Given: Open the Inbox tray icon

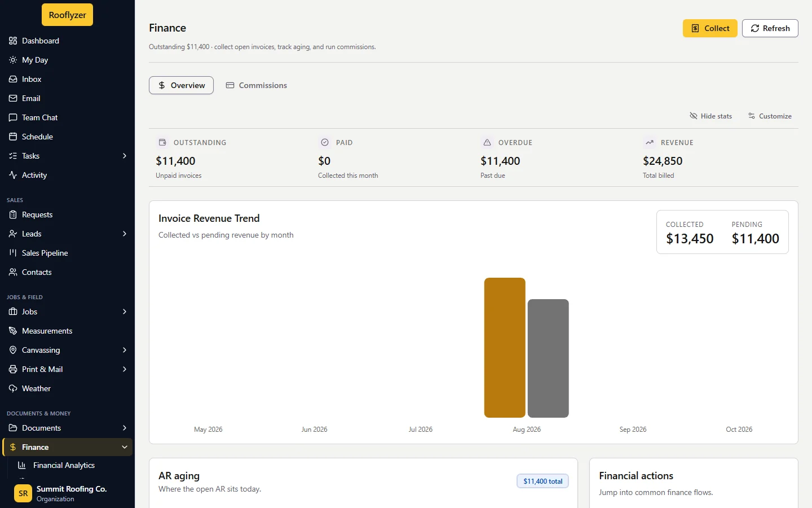Looking at the screenshot, I should (x=13, y=79).
